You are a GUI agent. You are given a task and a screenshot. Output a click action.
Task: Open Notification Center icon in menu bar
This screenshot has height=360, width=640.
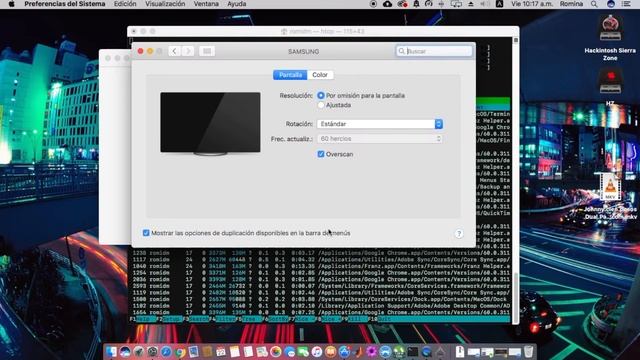626,4
